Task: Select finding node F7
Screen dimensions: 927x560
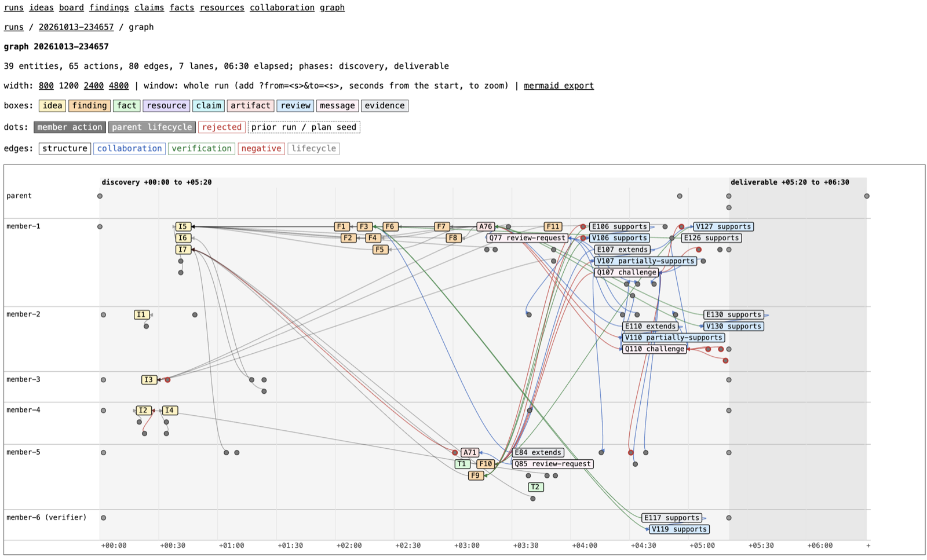Action: (441, 226)
